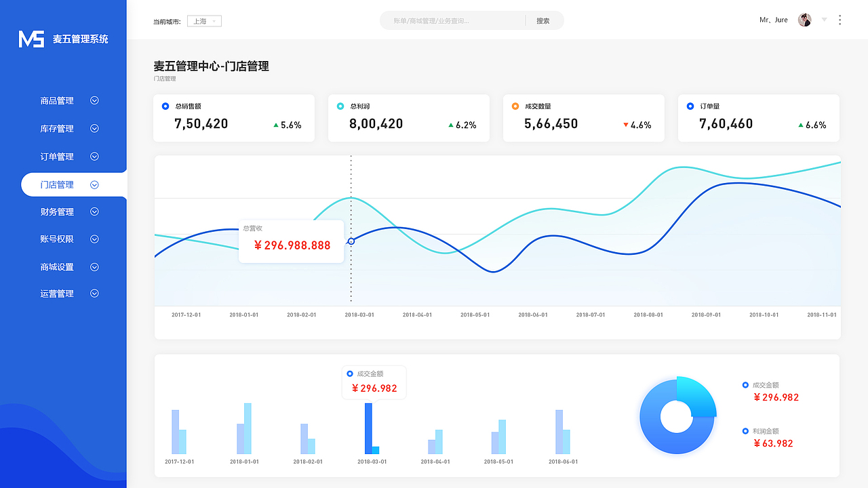Click the red down arrow by 4.6%

(626, 125)
